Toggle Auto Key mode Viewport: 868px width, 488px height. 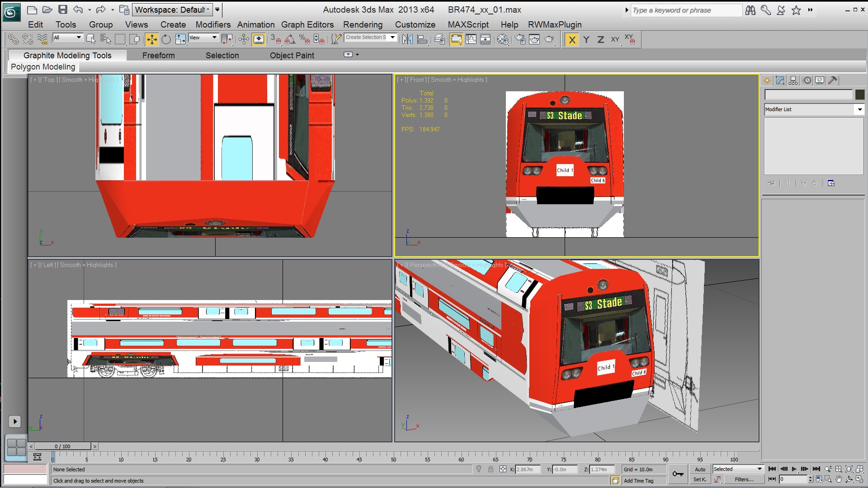700,469
